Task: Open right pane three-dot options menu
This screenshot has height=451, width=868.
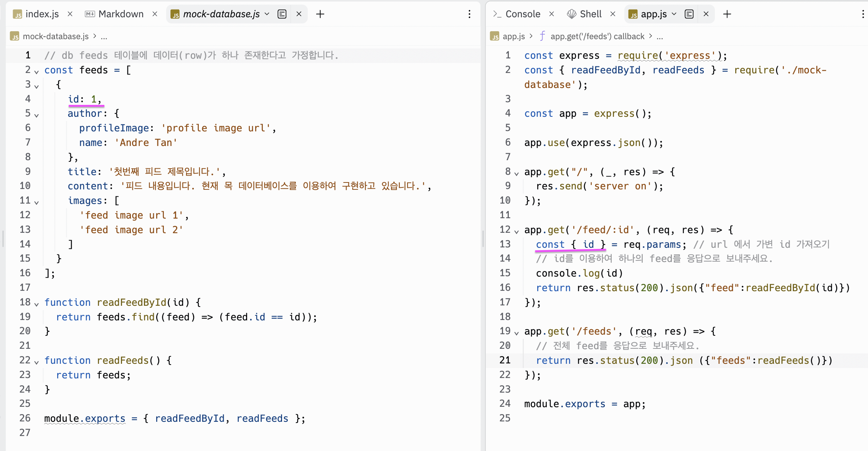Action: (863, 14)
